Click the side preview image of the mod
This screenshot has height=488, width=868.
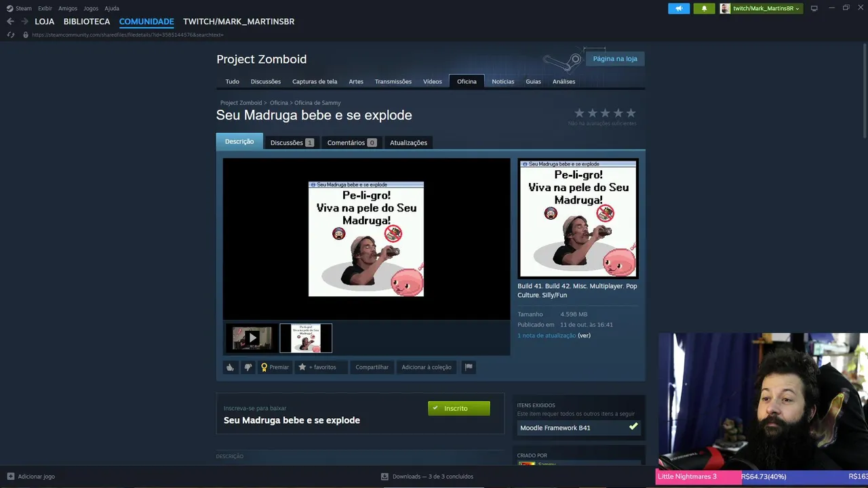click(578, 218)
